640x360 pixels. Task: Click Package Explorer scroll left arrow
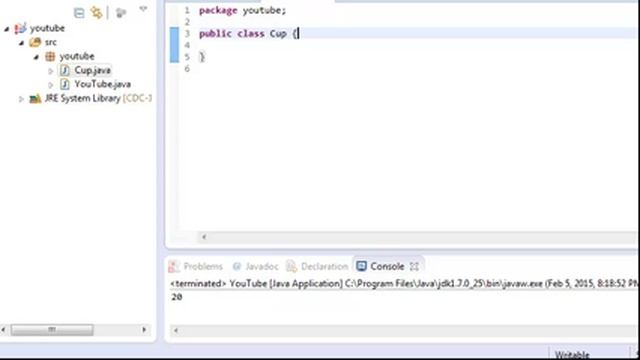[x=4, y=330]
